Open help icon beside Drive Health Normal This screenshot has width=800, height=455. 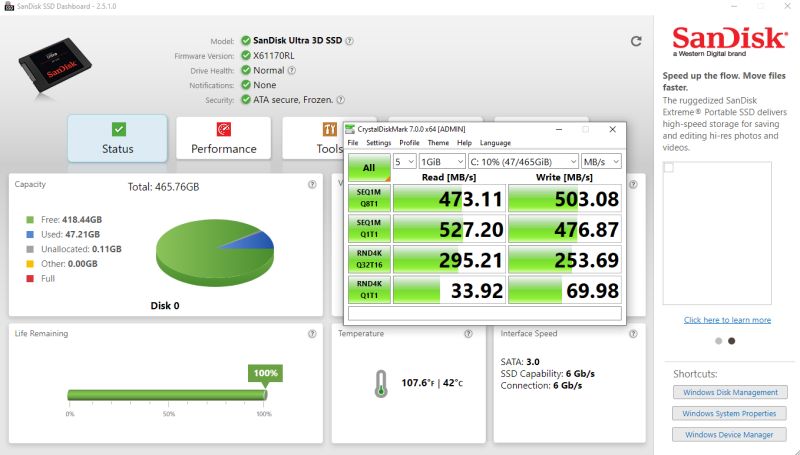292,70
